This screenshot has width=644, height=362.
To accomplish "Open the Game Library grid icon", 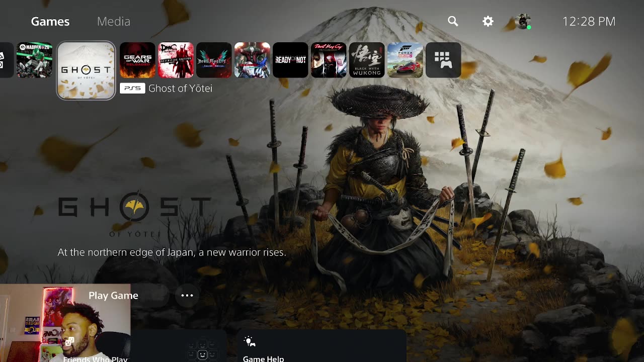I will (443, 60).
